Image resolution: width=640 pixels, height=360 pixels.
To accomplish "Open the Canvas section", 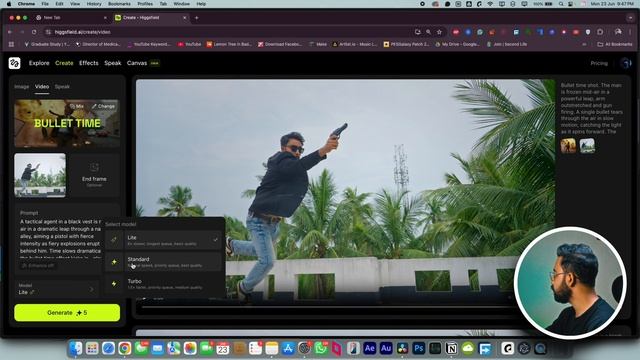I will (x=137, y=63).
